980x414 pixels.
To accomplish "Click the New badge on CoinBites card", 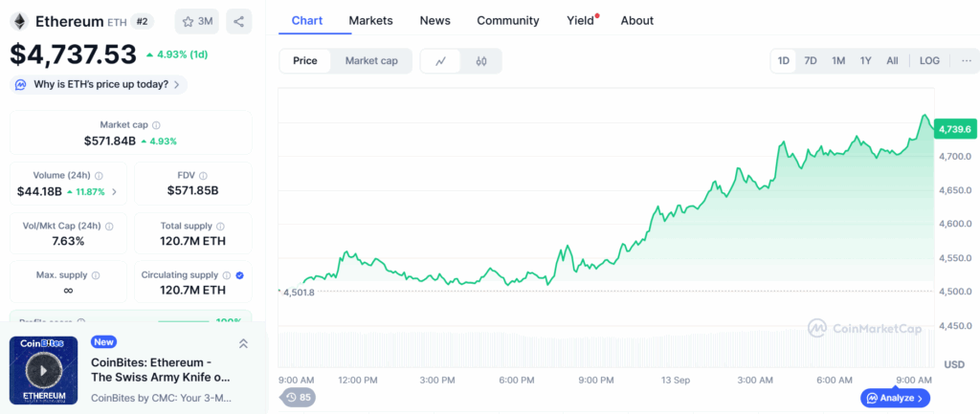I will coord(103,342).
